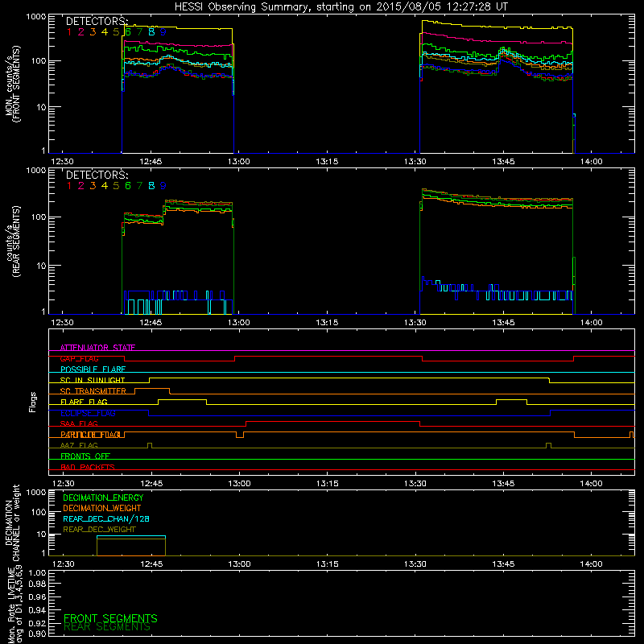Click the POSSIBLE_FLARE flag label
The image size is (644, 644).
point(93,369)
